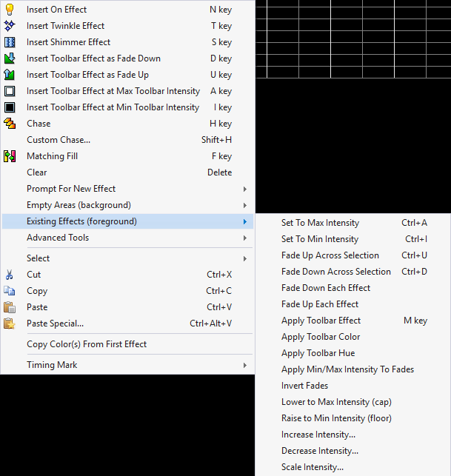Click the green Fade Up arrow icon
The width and height of the screenshot is (451, 476).
(x=10, y=75)
